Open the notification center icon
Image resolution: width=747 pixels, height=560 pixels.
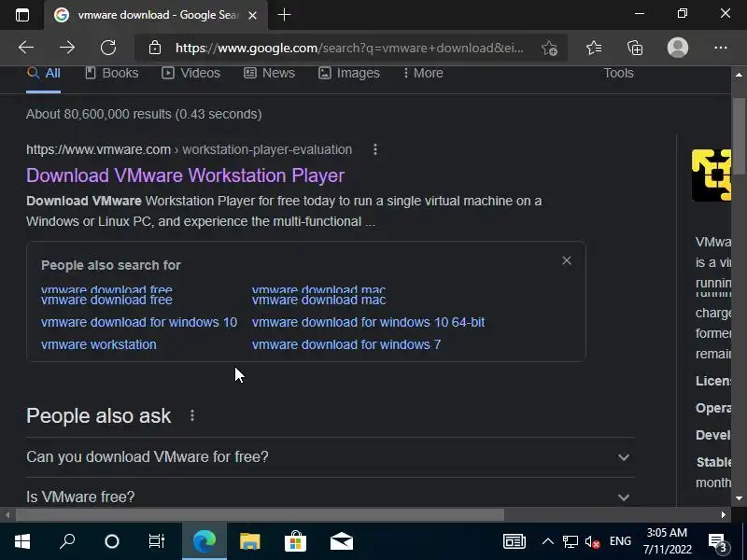click(718, 542)
